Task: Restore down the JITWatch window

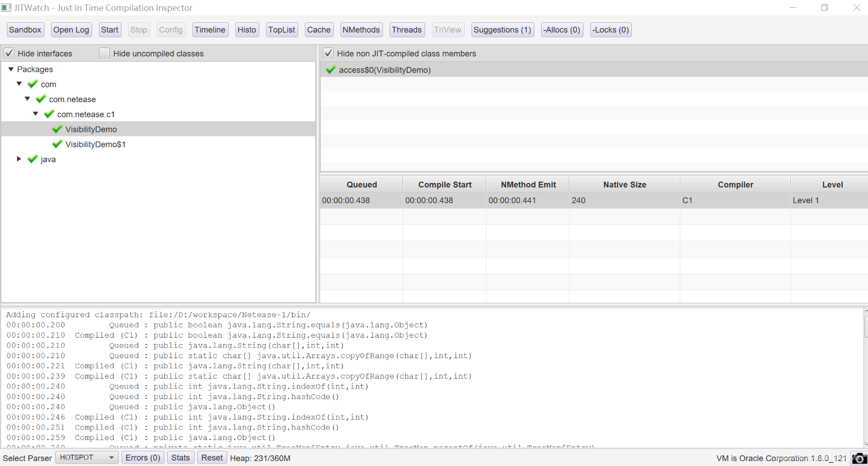Action: (x=824, y=8)
